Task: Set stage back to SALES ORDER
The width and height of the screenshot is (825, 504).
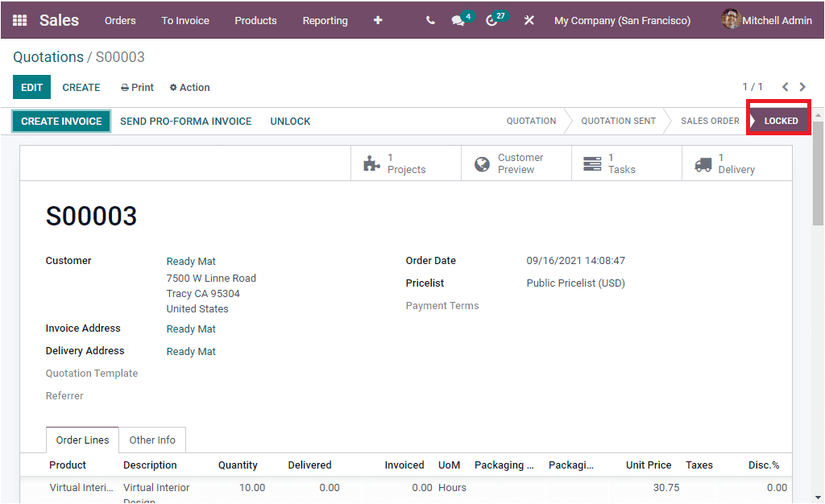Action: point(709,121)
